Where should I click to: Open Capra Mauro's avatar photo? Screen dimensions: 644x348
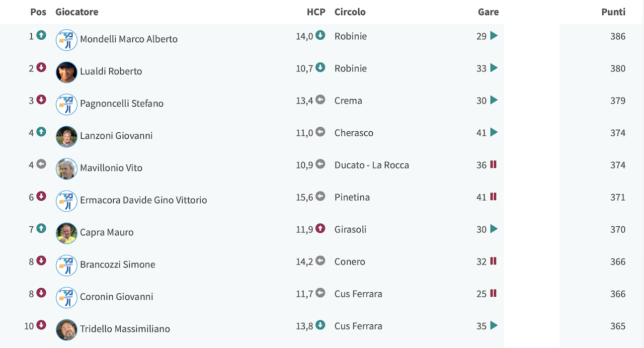66,233
